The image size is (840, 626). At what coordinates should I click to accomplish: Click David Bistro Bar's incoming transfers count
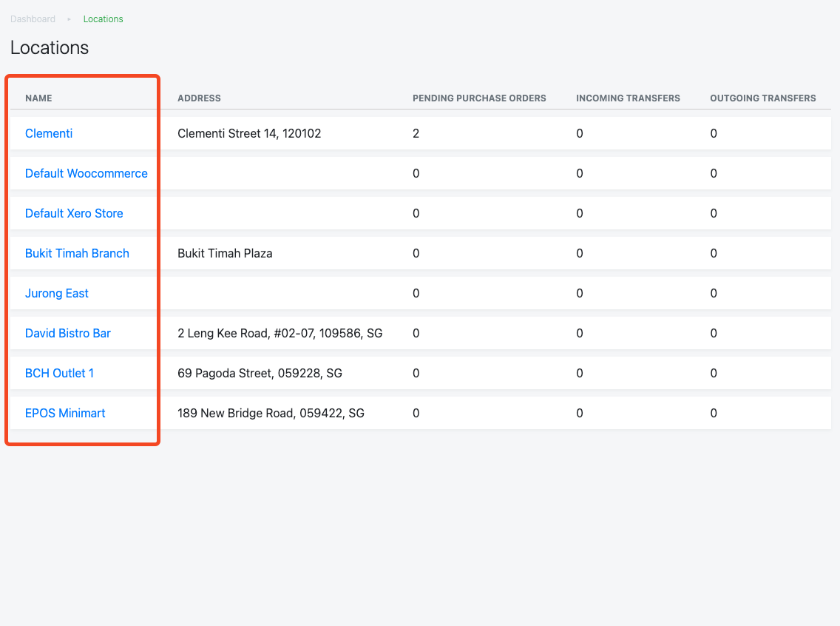(x=580, y=334)
